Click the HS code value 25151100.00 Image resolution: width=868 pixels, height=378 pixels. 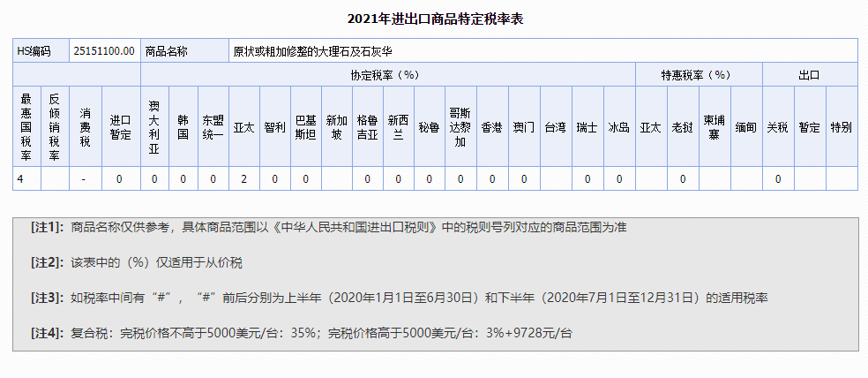[105, 51]
